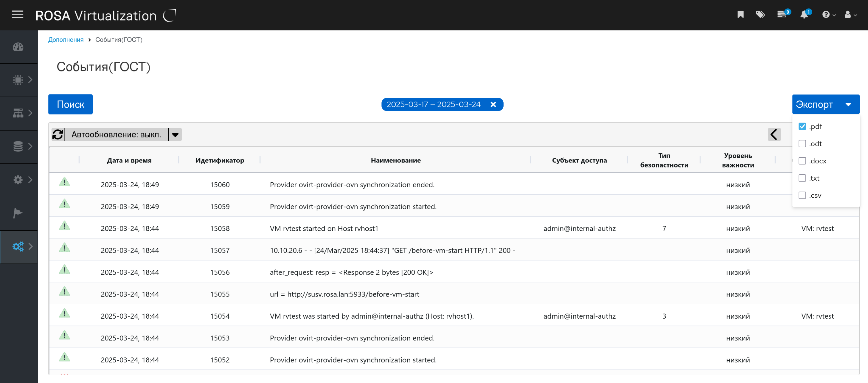Click the bookmark icon in header

(740, 15)
